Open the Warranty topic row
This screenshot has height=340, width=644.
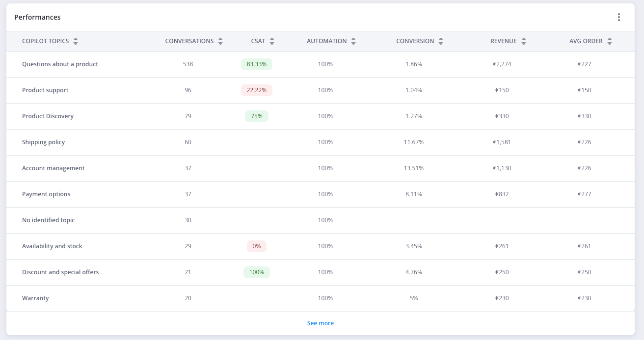(x=35, y=298)
